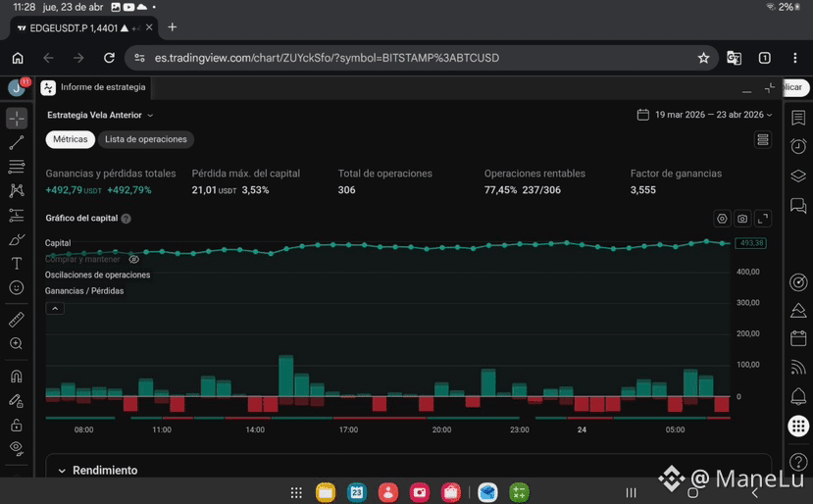Click the browser address bar URL
Screen dimensions: 813x504
[x=327, y=58]
